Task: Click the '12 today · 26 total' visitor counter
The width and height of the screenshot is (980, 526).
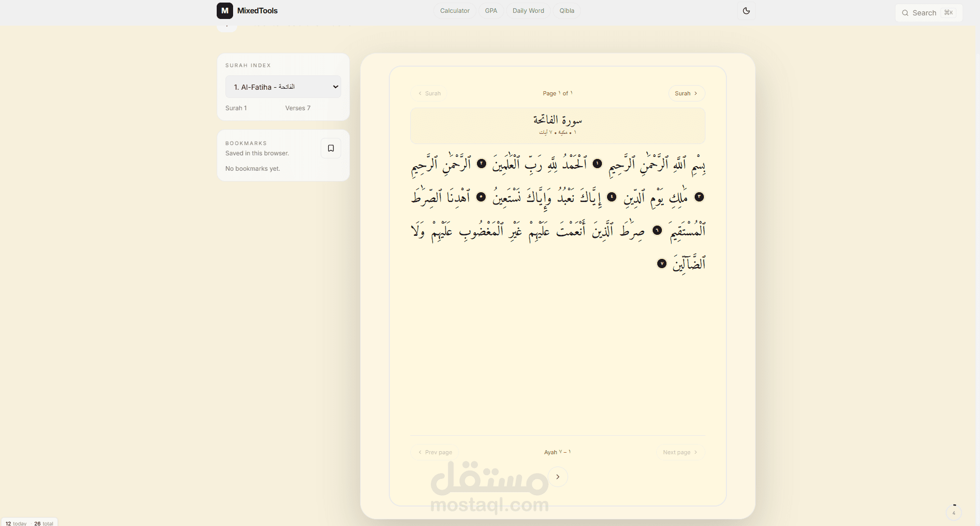Action: tap(29, 523)
